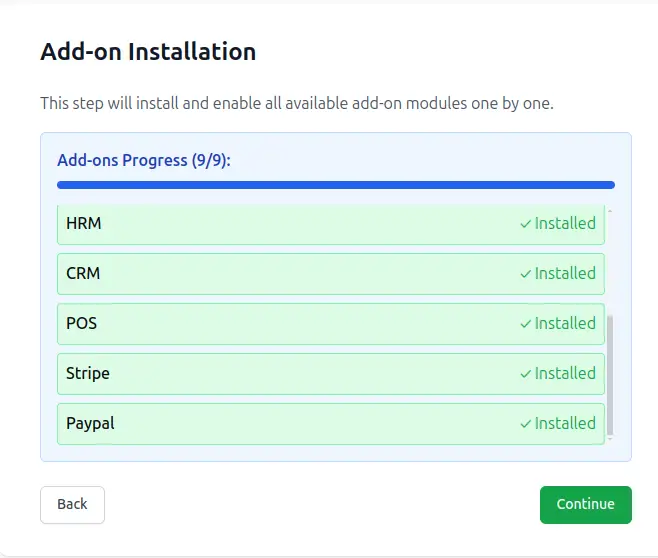Select the Paypal add-on name
Viewport: 658px width, 558px height.
(x=90, y=423)
